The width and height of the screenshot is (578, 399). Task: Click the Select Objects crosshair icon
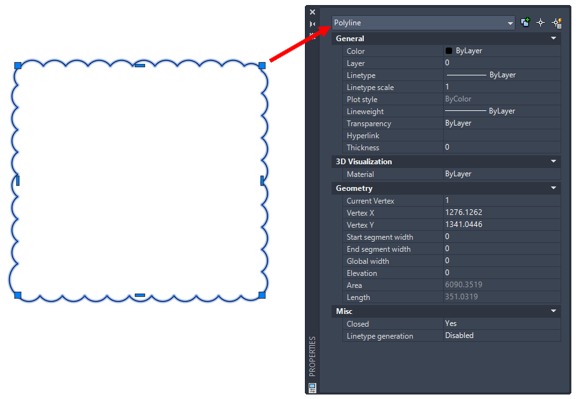(x=540, y=23)
